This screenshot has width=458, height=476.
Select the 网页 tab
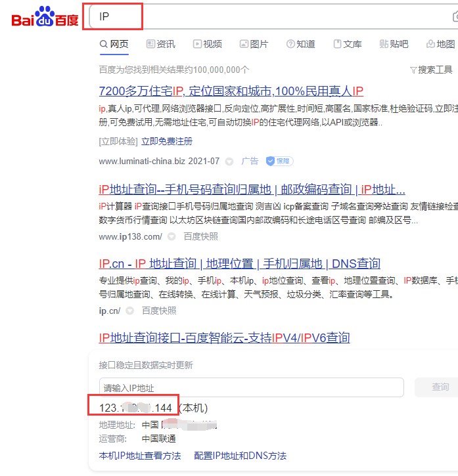click(114, 44)
